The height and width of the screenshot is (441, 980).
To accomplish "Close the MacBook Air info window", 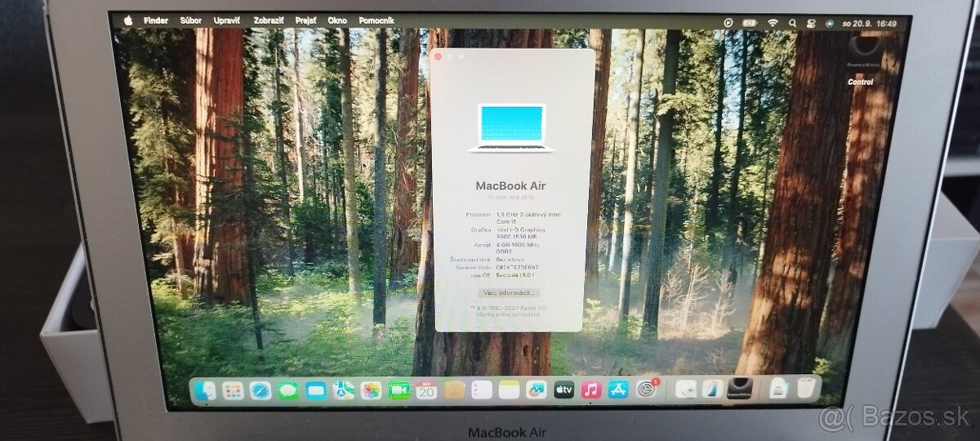I will pyautogui.click(x=438, y=56).
